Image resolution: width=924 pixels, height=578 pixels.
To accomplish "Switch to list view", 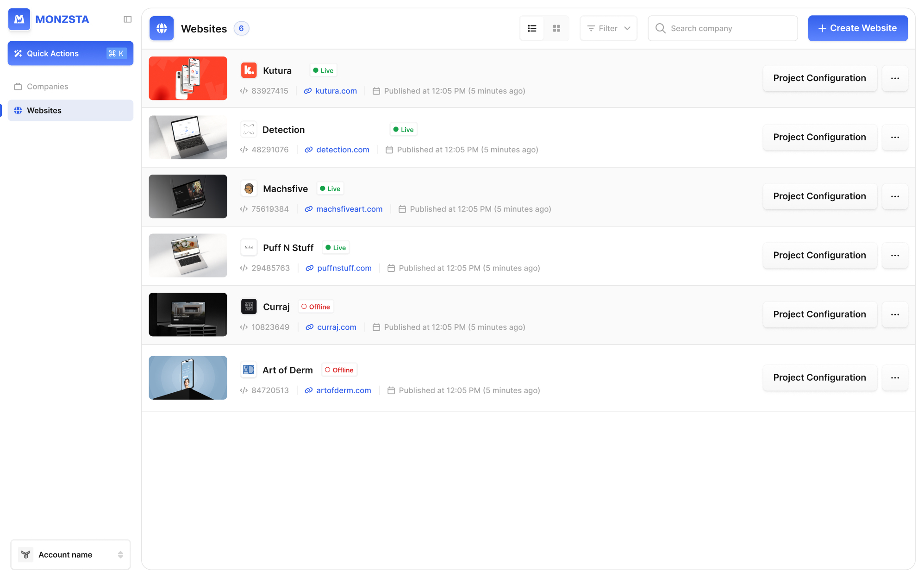I will (x=532, y=28).
